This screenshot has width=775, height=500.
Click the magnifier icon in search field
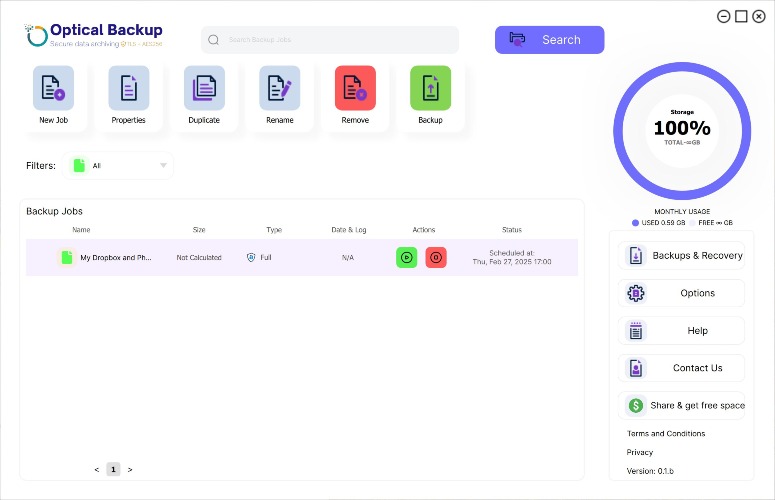tap(214, 40)
